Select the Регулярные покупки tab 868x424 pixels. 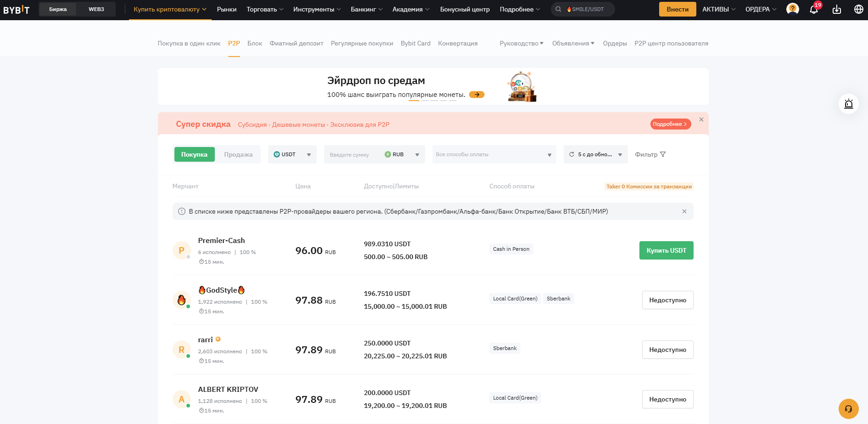362,43
